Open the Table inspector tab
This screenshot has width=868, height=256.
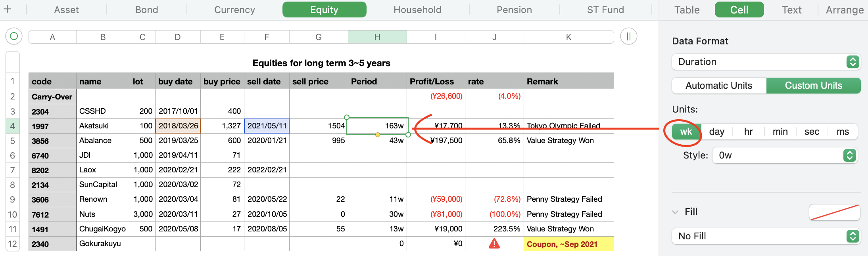click(x=687, y=10)
